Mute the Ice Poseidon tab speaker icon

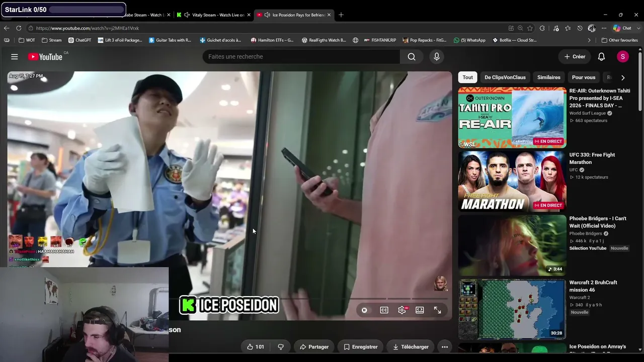pyautogui.click(x=267, y=15)
